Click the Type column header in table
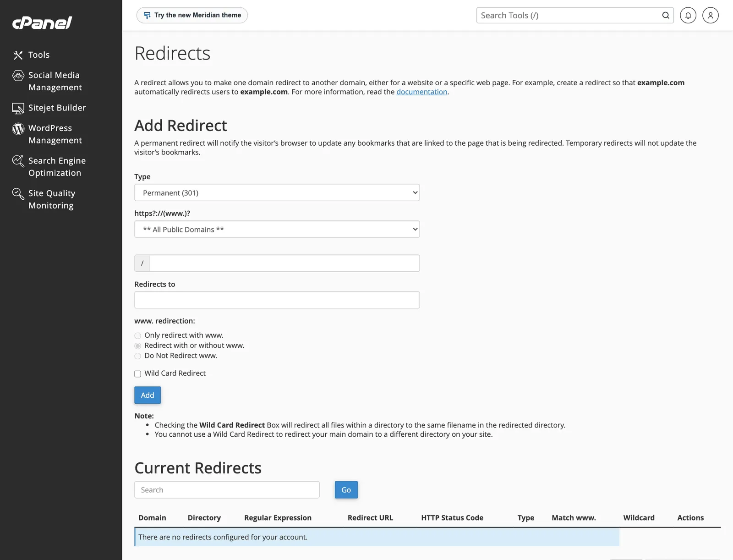This screenshot has height=560, width=733. point(526,518)
